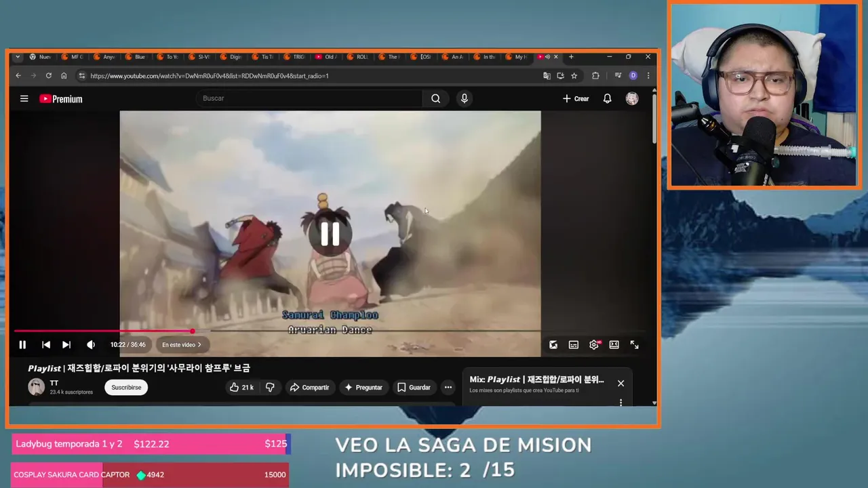Click the 'Preguntar' button
Screen dimensions: 868x488
click(x=363, y=388)
